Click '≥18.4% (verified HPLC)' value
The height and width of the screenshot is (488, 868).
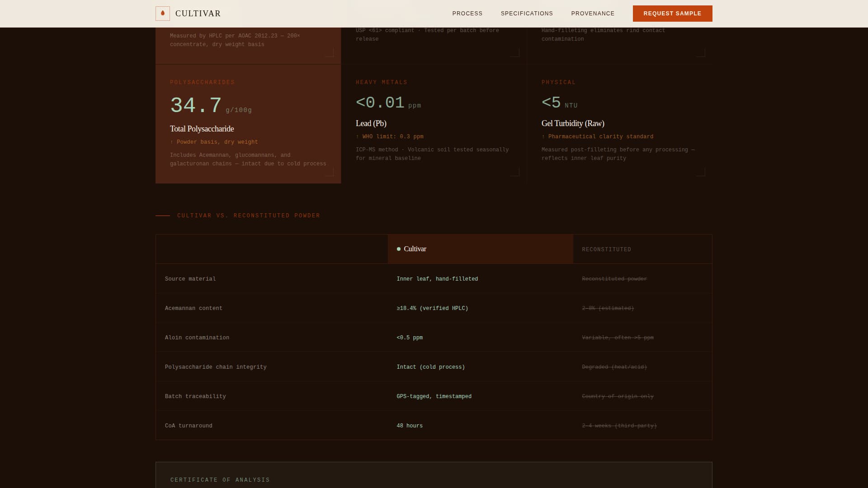[432, 308]
